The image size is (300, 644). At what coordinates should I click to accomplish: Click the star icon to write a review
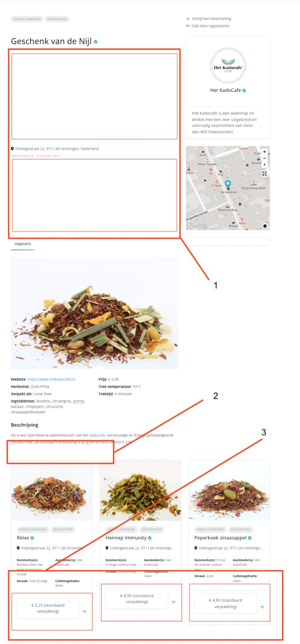[x=188, y=19]
